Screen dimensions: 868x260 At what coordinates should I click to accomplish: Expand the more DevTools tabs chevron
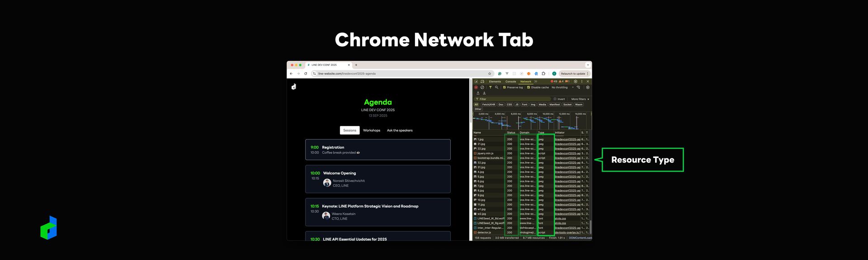click(x=536, y=82)
